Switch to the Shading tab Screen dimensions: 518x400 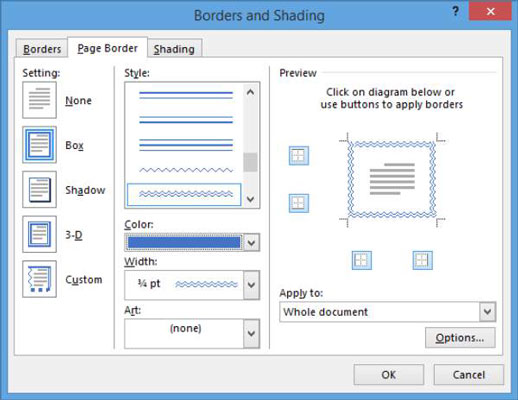pos(174,49)
